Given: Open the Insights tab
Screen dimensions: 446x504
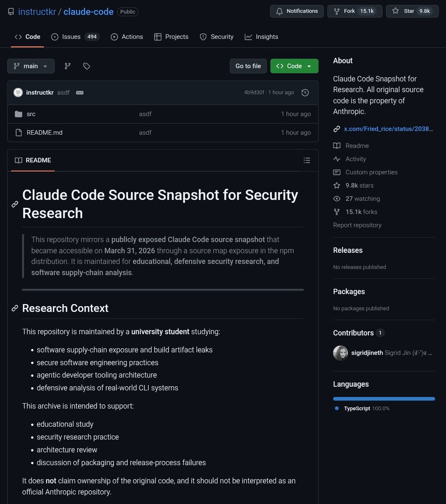Looking at the screenshot, I should pyautogui.click(x=262, y=37).
